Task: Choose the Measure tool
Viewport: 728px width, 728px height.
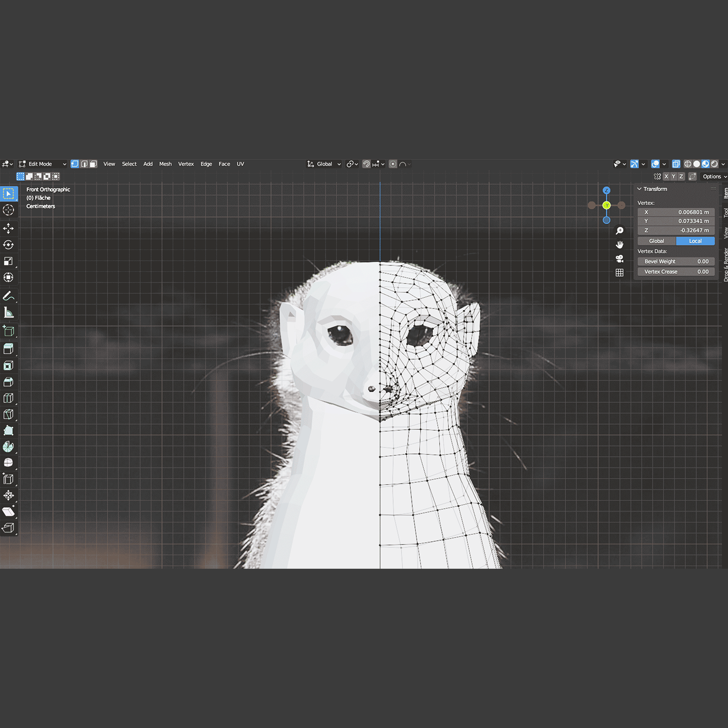Action: [x=8, y=313]
